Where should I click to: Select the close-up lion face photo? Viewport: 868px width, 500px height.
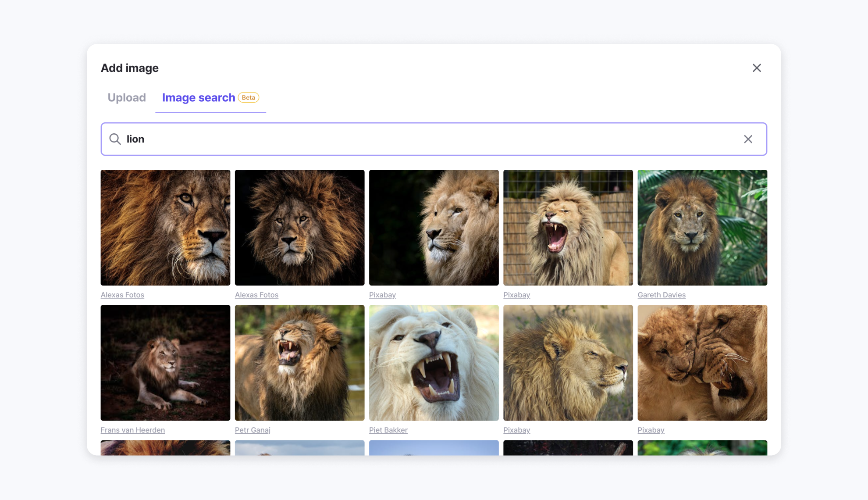tap(165, 228)
